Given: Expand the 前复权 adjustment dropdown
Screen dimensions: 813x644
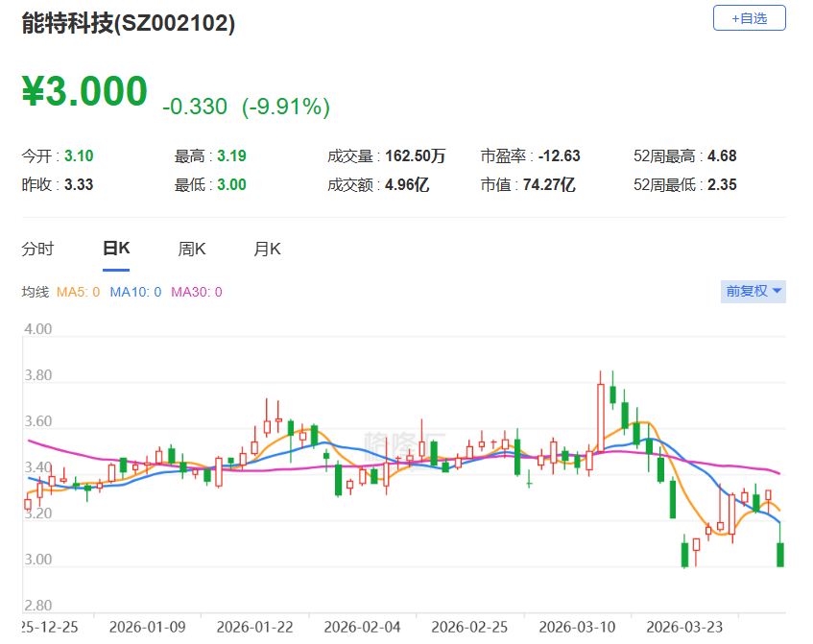Looking at the screenshot, I should coord(753,292).
